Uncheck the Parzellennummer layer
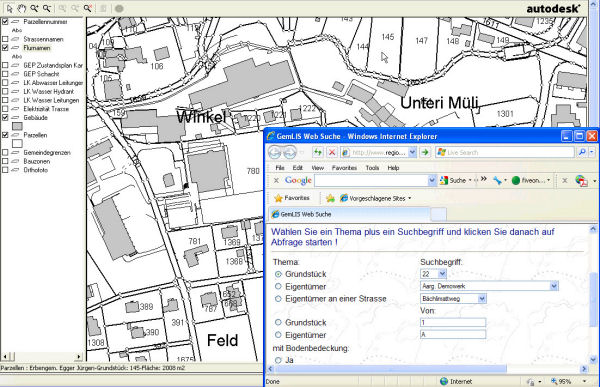Viewport: 600px width, 387px height. 5,21
